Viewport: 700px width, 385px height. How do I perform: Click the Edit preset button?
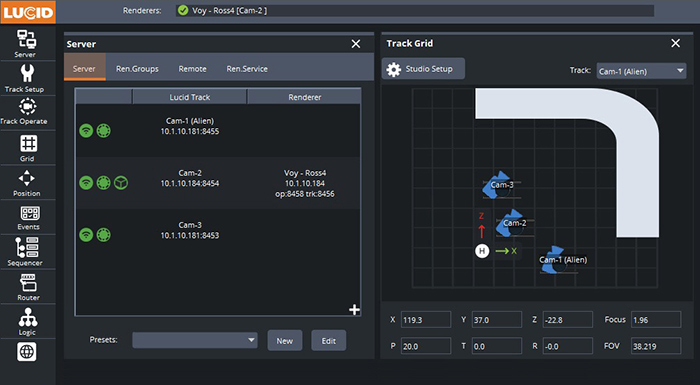(329, 340)
